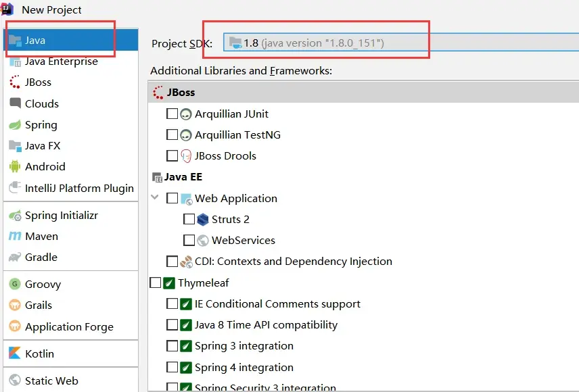Click the Maven m icon
579x392 pixels.
[x=15, y=235]
